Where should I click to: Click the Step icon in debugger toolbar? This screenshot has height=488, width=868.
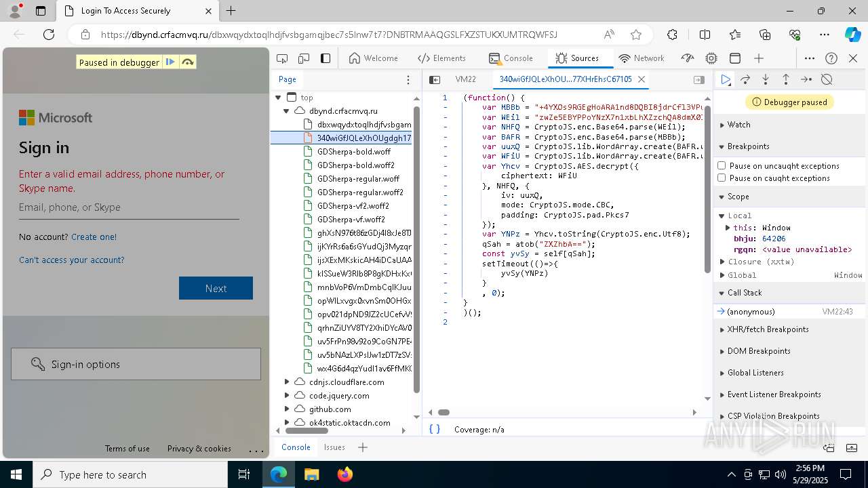coord(806,79)
